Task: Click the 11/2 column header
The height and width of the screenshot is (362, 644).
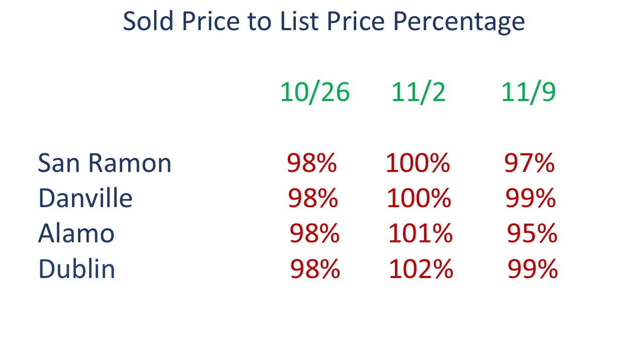Action: (x=419, y=93)
